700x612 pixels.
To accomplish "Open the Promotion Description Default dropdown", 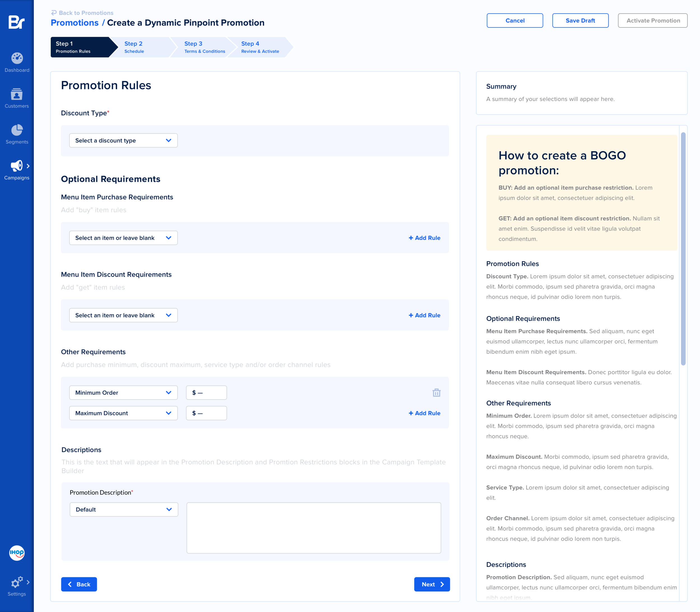I will click(123, 509).
